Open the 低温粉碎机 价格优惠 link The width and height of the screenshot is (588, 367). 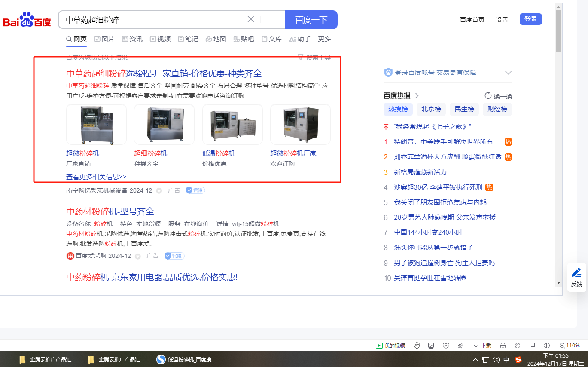pos(219,153)
